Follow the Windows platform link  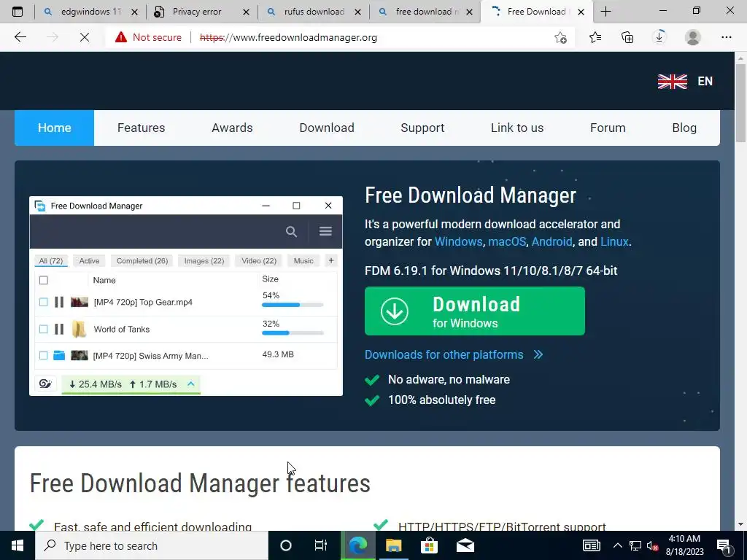pos(458,241)
